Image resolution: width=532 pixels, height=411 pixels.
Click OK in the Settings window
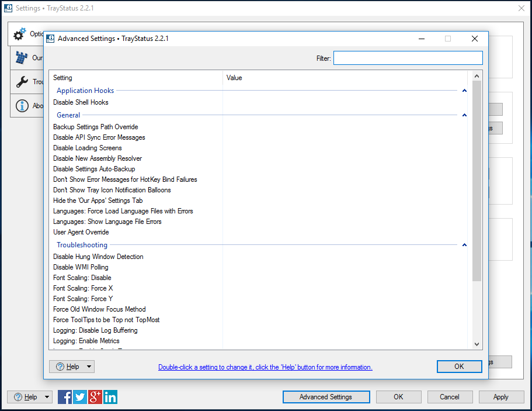point(399,397)
